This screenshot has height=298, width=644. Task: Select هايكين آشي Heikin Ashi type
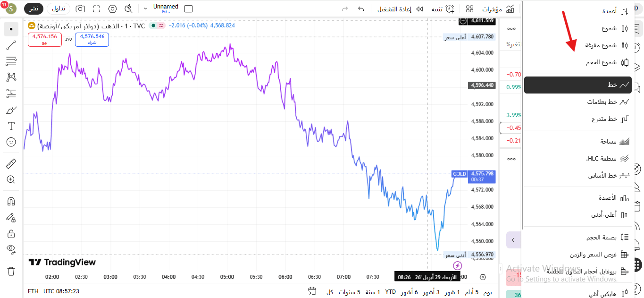pyautogui.click(x=578, y=293)
